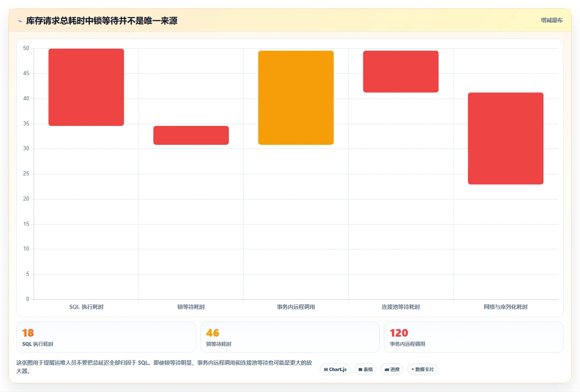
Task: Select the 进度 chip
Action: (x=392, y=369)
